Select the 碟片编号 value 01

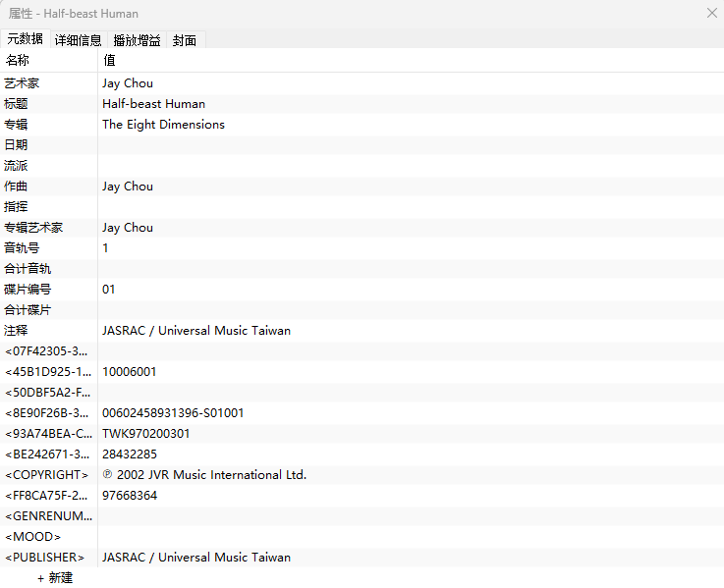[x=108, y=290]
